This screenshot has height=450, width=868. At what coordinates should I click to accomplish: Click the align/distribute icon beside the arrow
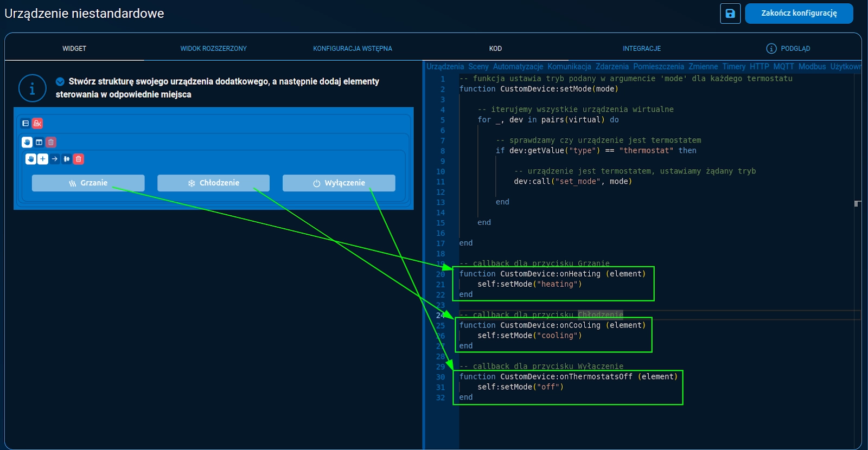click(x=67, y=159)
